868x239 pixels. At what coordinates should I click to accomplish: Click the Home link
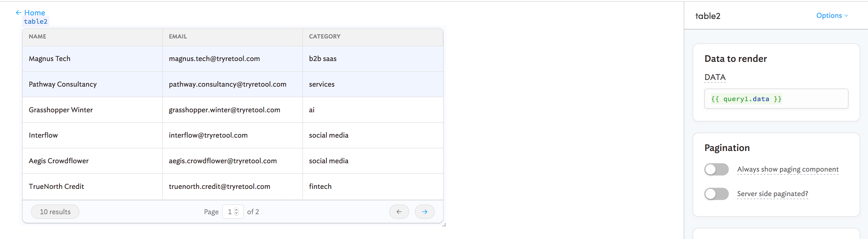pyautogui.click(x=34, y=13)
